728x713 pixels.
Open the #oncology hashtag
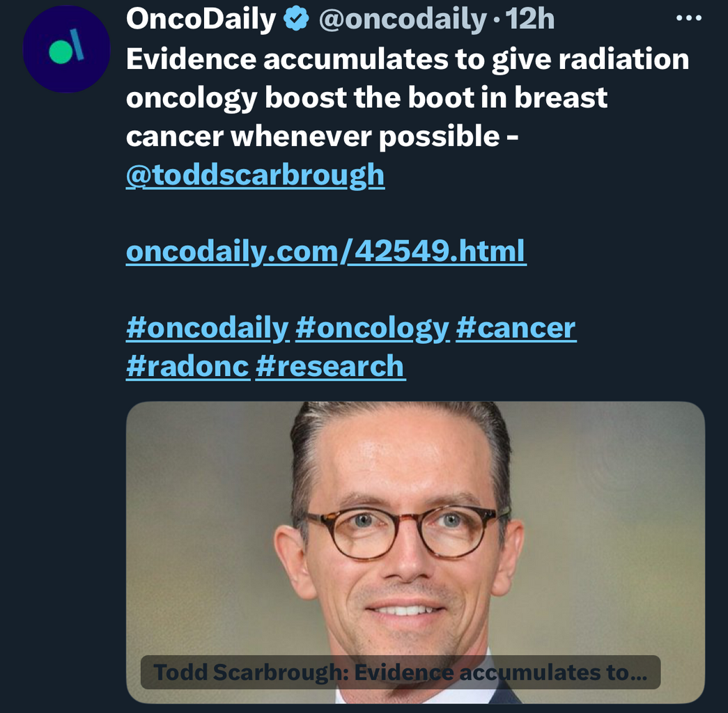click(x=372, y=327)
